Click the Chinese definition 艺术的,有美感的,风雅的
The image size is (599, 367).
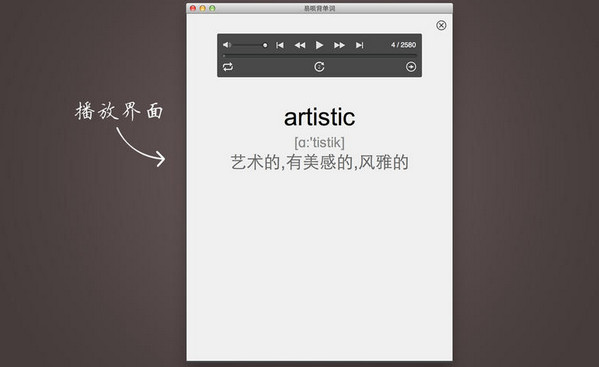click(x=319, y=162)
